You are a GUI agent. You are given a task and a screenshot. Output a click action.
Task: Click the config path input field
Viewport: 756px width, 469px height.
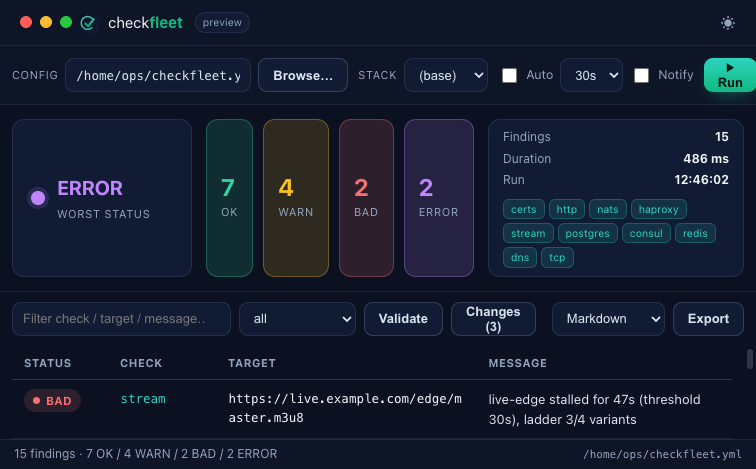tap(158, 75)
